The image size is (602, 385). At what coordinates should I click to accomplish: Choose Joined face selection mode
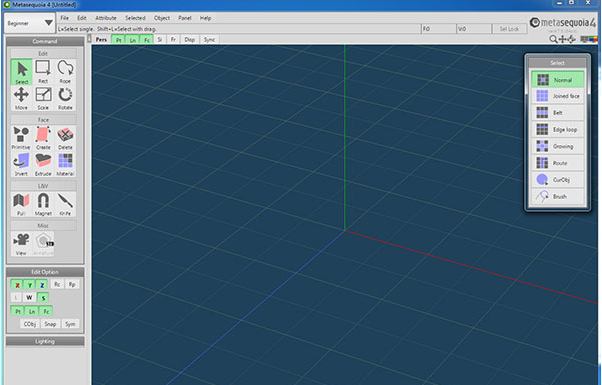click(557, 96)
